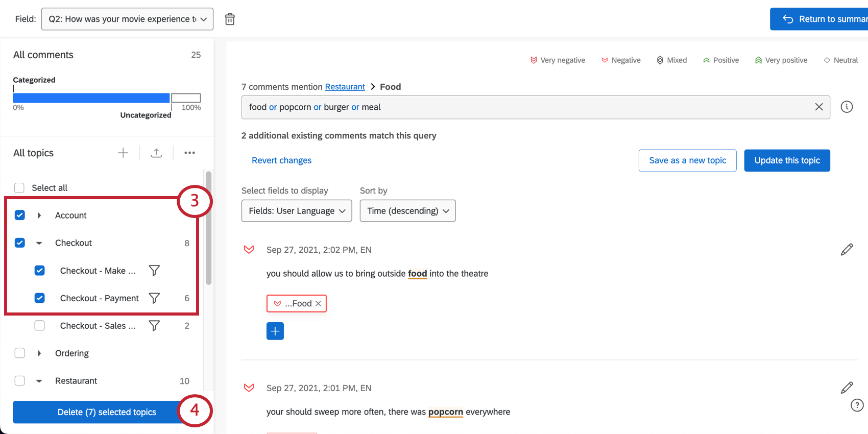868x434 pixels.
Task: Expand the Account topic tree
Action: click(39, 215)
